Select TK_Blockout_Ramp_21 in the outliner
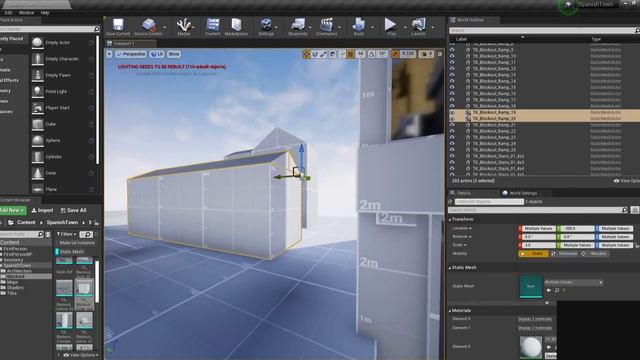 (494, 125)
